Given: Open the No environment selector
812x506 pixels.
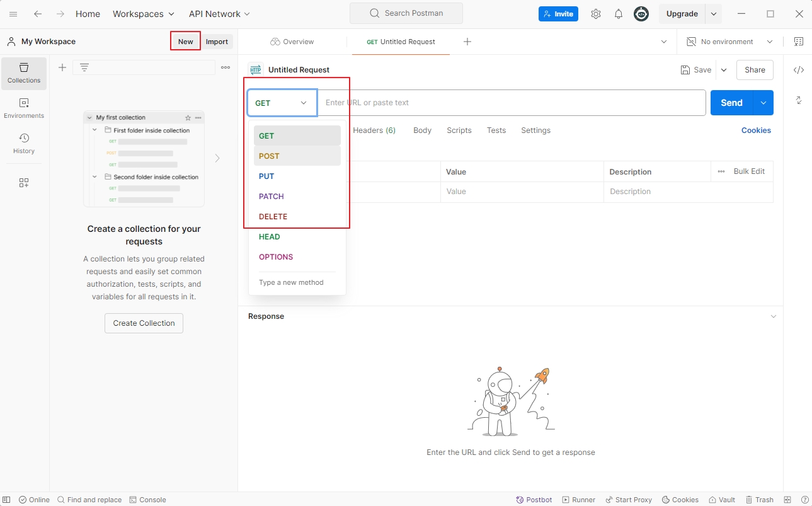Looking at the screenshot, I should click(x=729, y=42).
